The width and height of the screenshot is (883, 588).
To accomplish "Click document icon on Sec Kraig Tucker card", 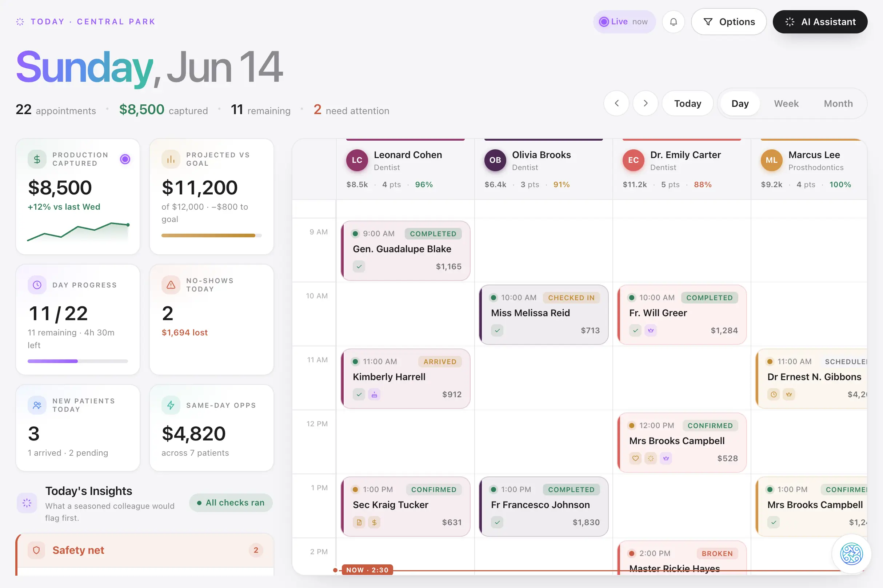I will (x=359, y=522).
